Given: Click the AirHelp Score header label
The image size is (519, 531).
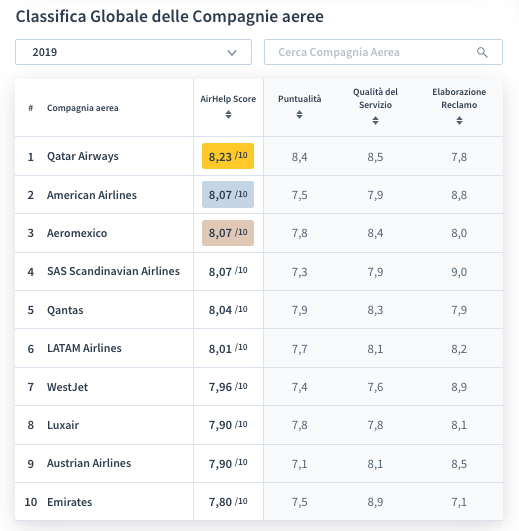Looking at the screenshot, I should pyautogui.click(x=228, y=99).
